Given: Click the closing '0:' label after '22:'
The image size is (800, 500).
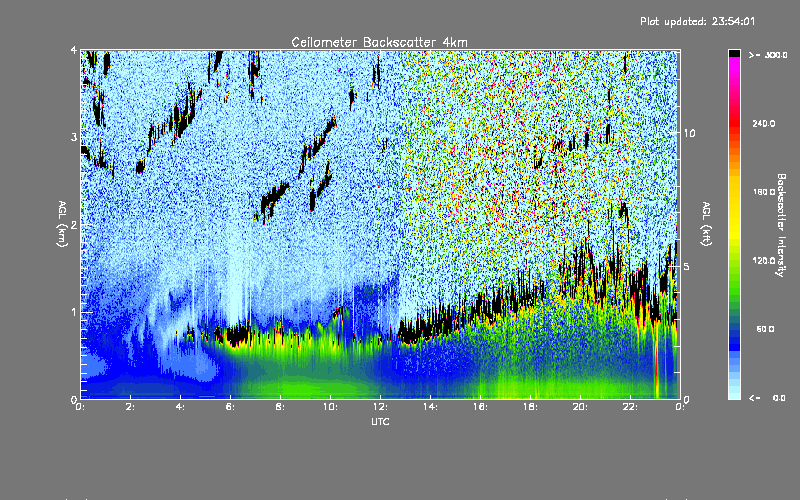Looking at the screenshot, I should tap(680, 407).
